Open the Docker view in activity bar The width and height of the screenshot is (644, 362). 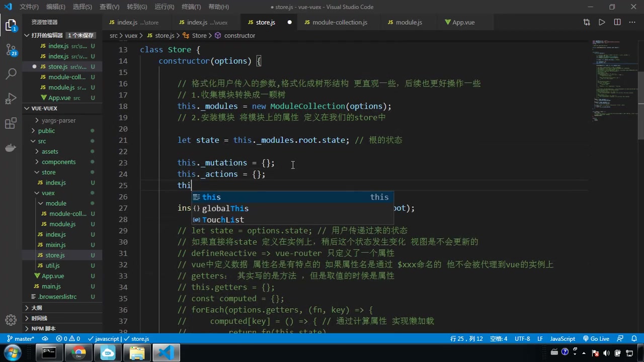(x=11, y=148)
